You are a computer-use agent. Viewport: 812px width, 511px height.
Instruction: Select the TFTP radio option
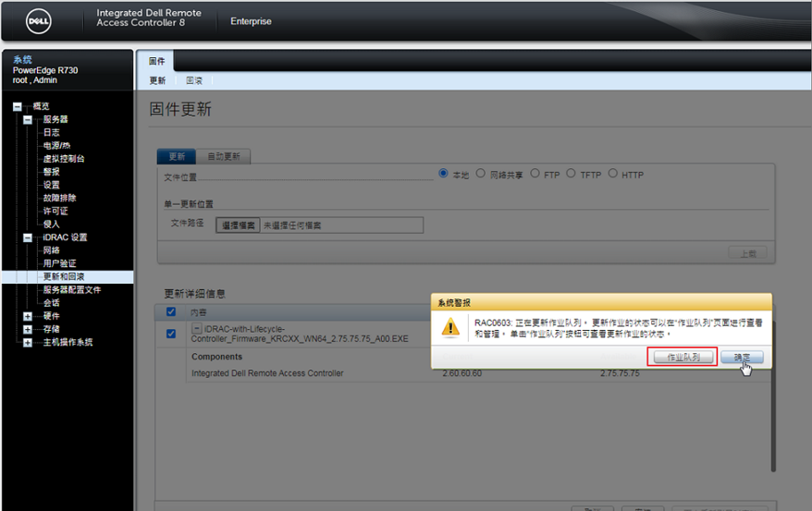coord(571,174)
